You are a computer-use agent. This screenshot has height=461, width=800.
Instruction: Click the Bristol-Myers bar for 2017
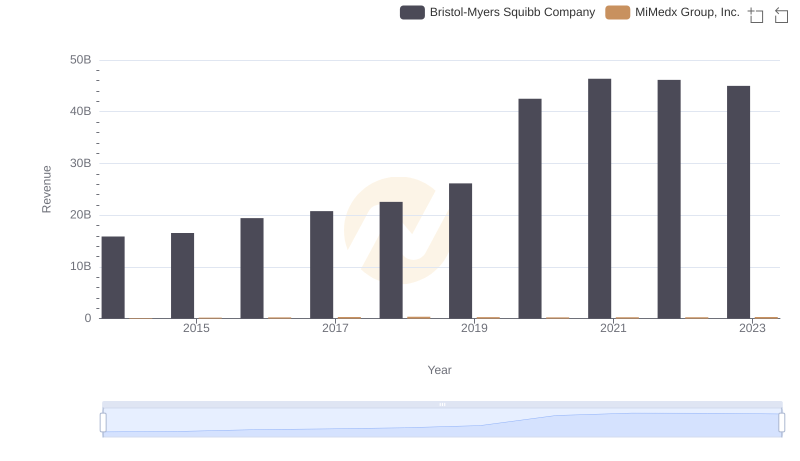click(321, 265)
